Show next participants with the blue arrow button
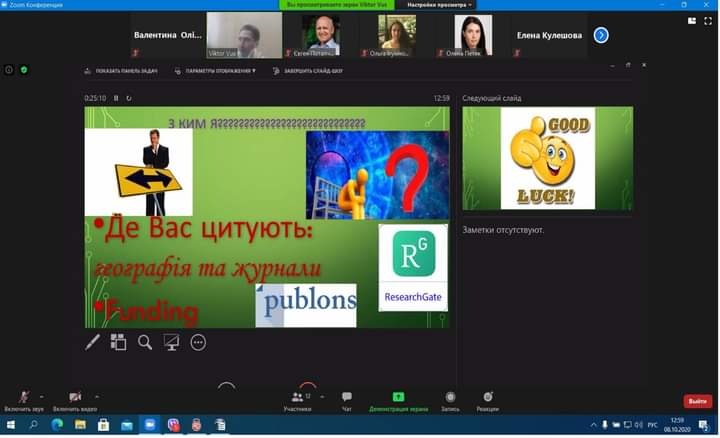720x438 pixels. point(601,35)
